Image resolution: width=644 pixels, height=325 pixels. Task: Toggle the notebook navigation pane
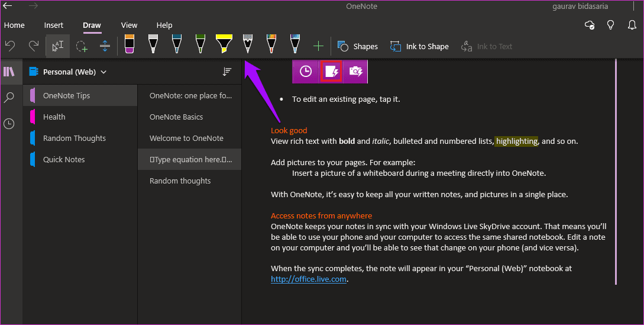[x=9, y=72]
